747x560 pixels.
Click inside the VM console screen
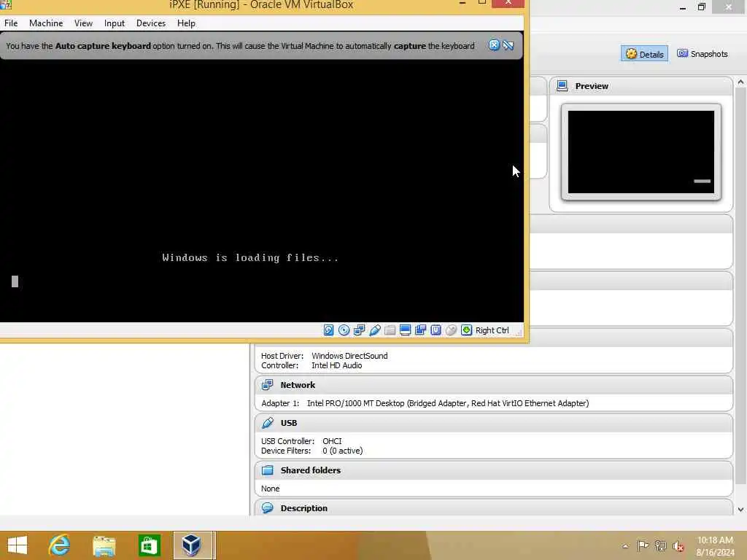tap(262, 190)
